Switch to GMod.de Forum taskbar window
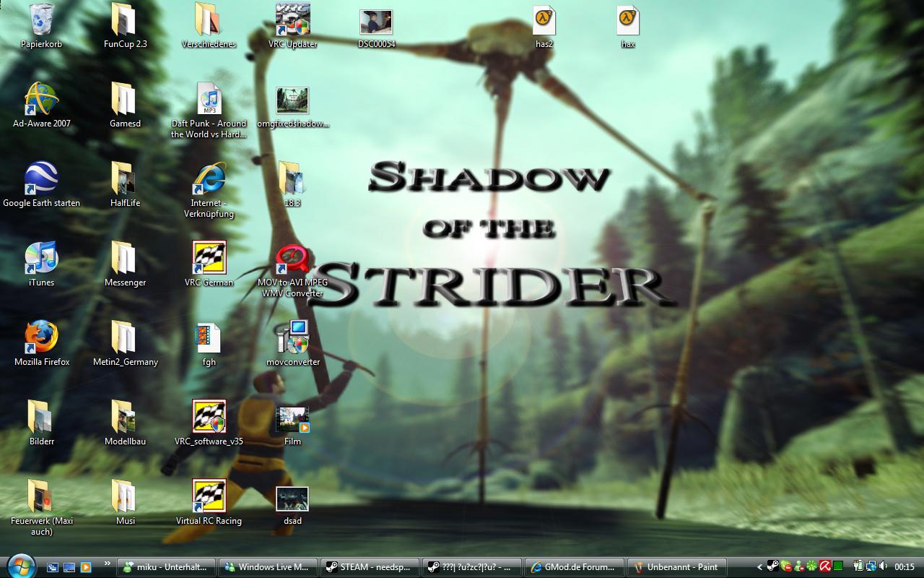The height and width of the screenshot is (578, 924). coord(573,567)
